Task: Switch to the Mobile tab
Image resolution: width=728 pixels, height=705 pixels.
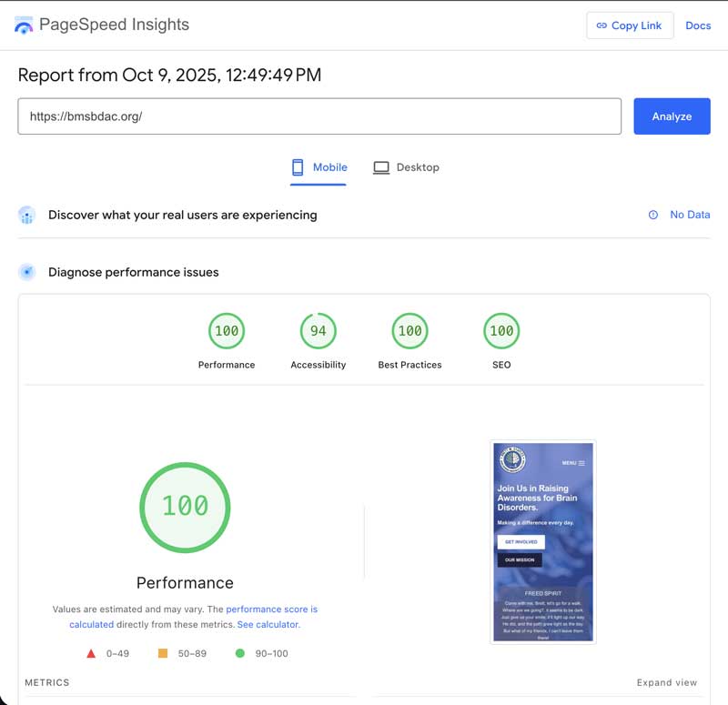Action: 318,167
